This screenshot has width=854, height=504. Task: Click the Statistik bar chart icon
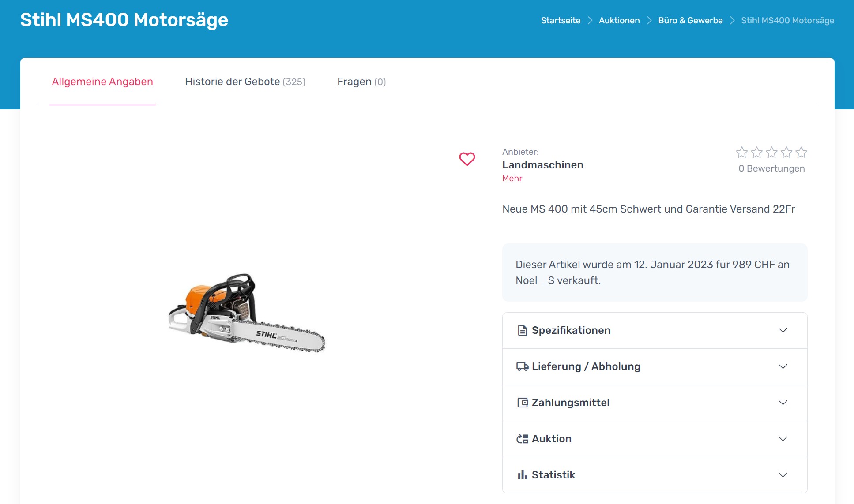tap(522, 475)
